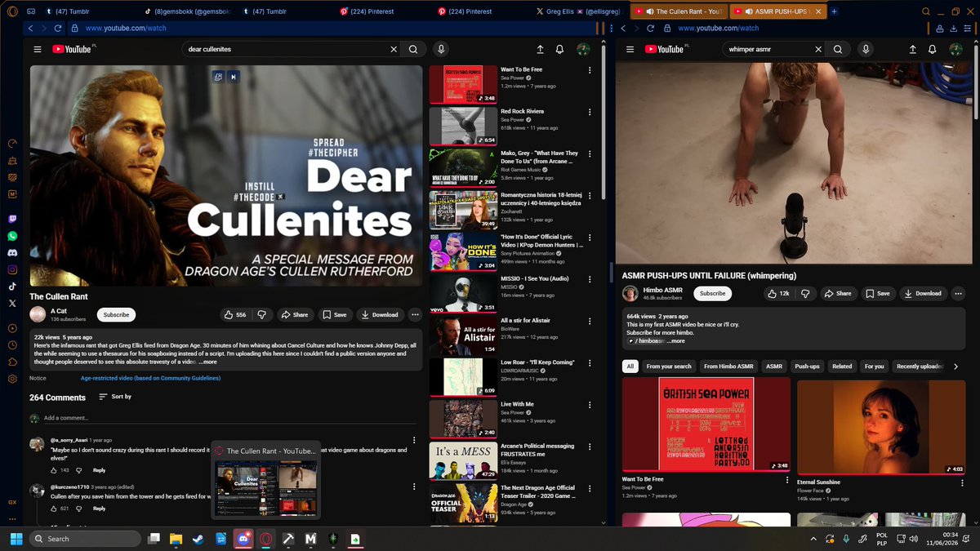Open the guide menu in right YouTube pane
The image size is (980, 551).
coord(630,49)
